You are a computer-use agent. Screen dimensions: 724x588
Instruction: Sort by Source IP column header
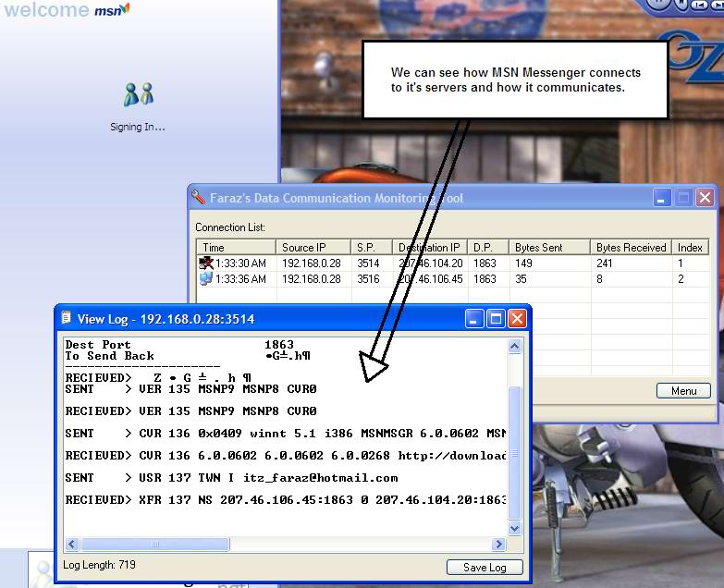pos(313,248)
